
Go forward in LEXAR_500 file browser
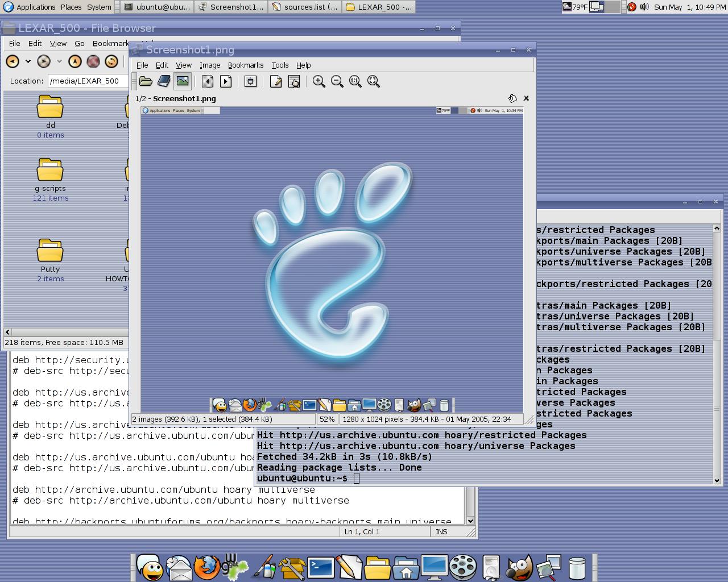coord(44,61)
